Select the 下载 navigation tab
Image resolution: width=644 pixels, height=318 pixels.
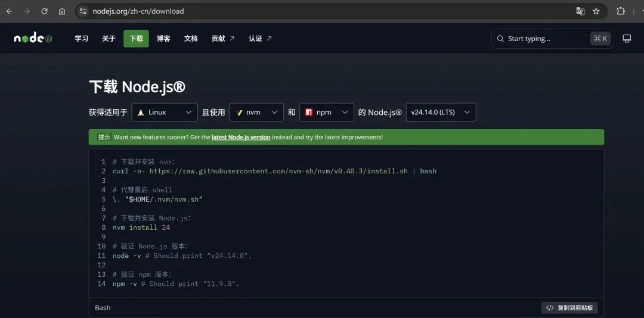point(136,39)
